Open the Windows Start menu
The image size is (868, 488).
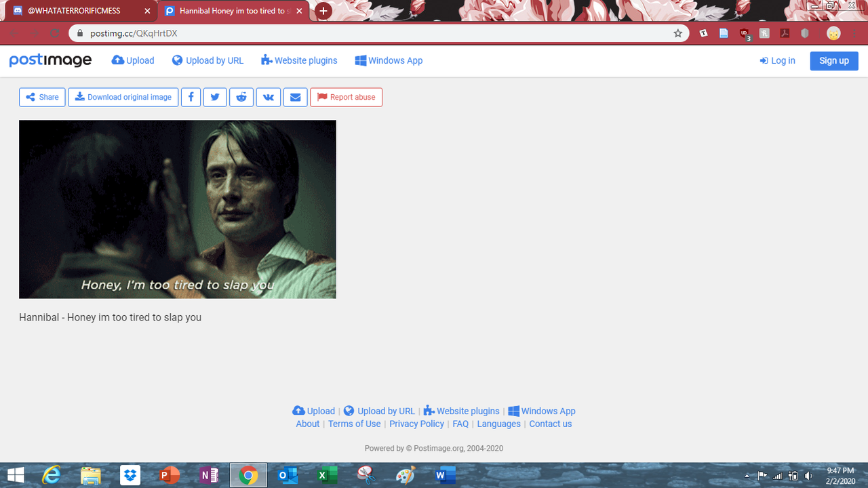pyautogui.click(x=16, y=476)
